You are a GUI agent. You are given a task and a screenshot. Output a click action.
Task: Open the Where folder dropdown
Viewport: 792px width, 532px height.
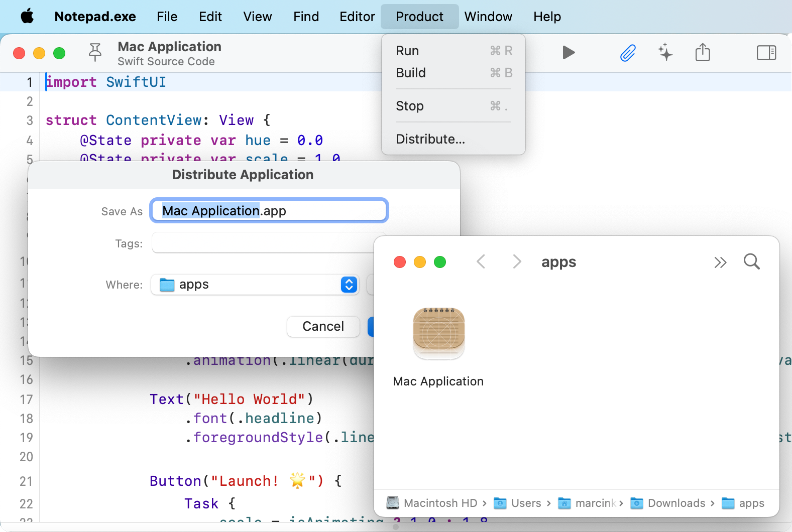[x=255, y=285]
